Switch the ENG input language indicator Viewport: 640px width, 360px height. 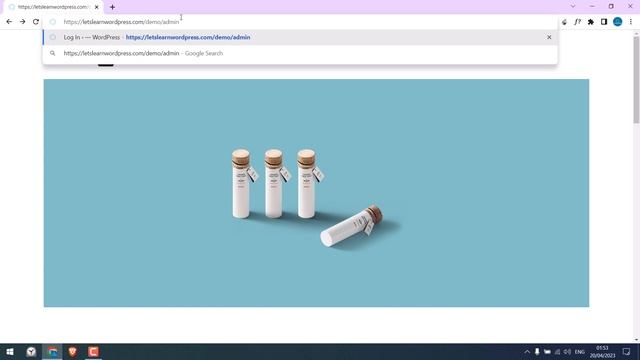[580, 351]
